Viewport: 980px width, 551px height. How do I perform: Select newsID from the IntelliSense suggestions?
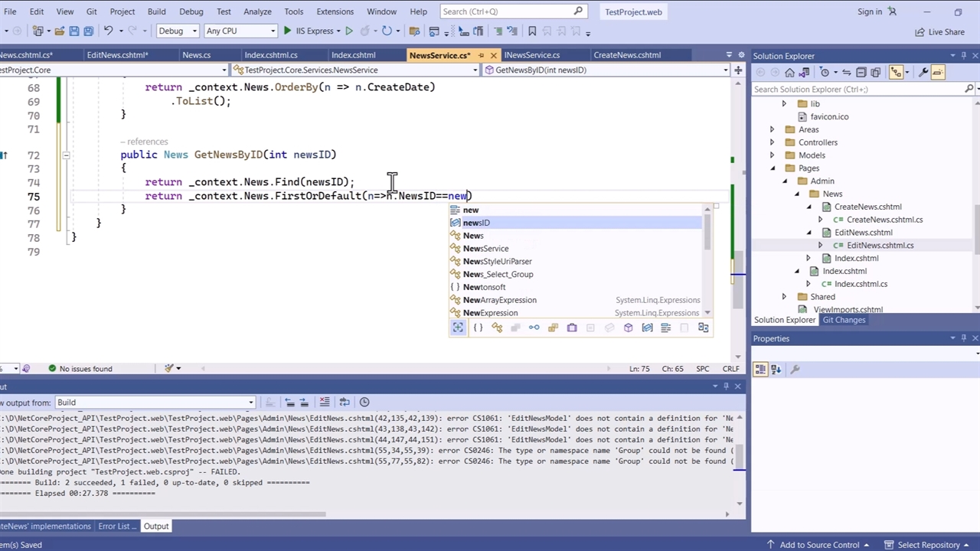click(476, 223)
